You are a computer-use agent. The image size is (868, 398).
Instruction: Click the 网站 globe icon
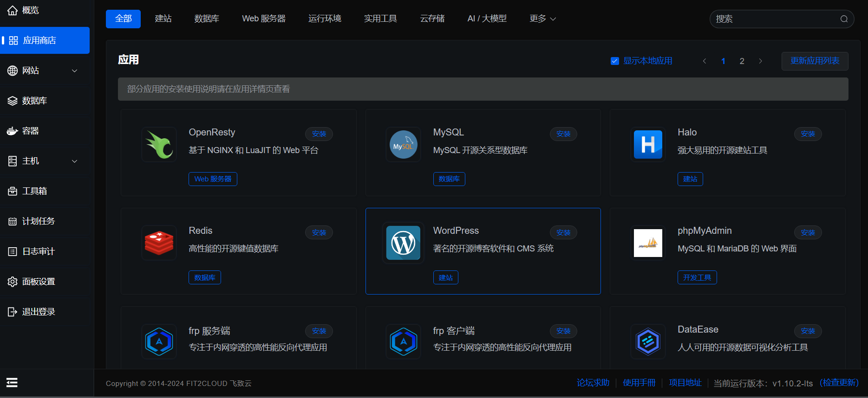tap(13, 71)
